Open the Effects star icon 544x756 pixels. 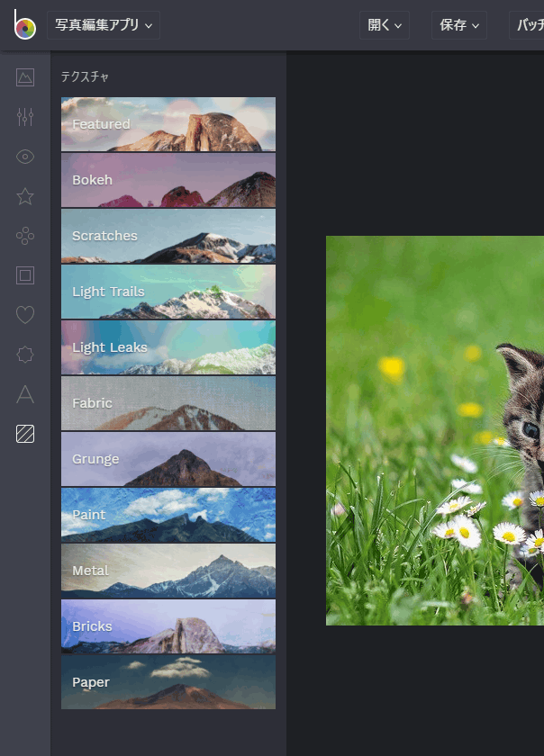(x=25, y=196)
